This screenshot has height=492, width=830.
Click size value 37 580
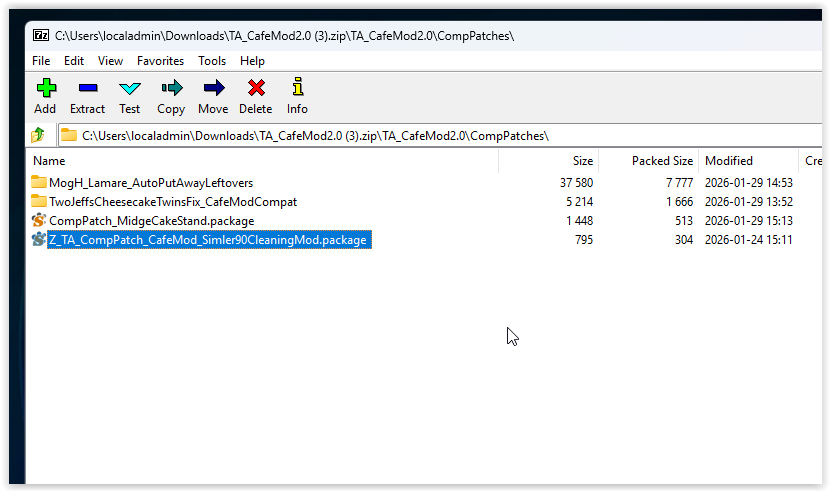click(576, 183)
